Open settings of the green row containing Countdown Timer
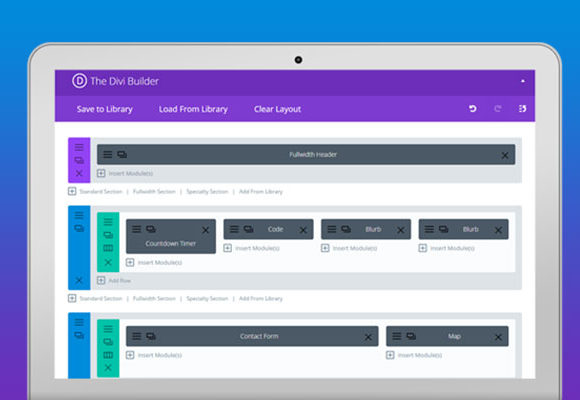 tap(108, 222)
